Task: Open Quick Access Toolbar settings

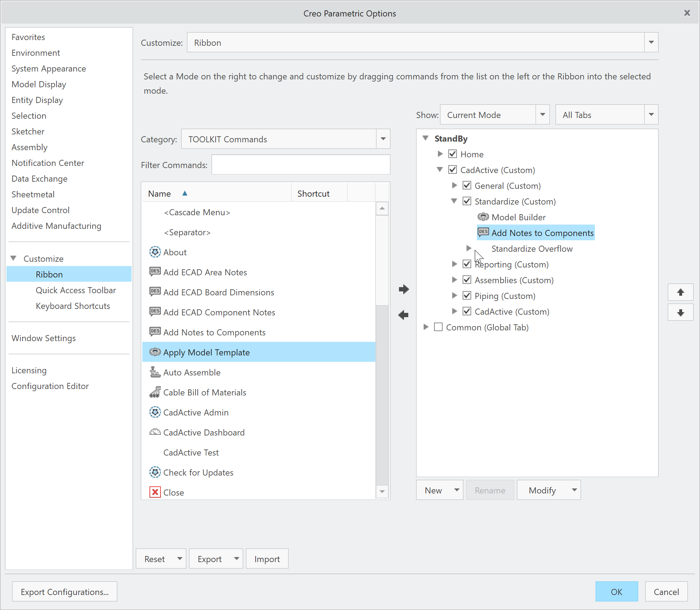Action: click(75, 290)
